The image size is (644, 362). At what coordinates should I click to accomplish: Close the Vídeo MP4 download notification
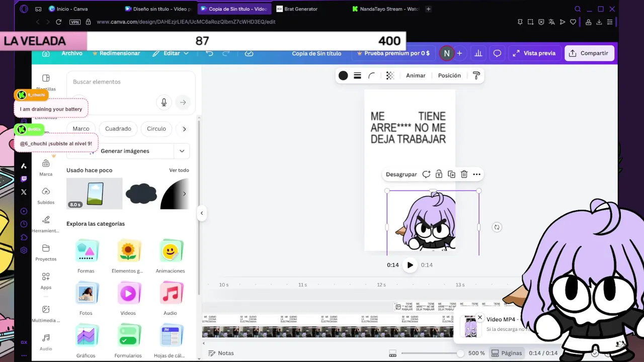[x=480, y=317]
